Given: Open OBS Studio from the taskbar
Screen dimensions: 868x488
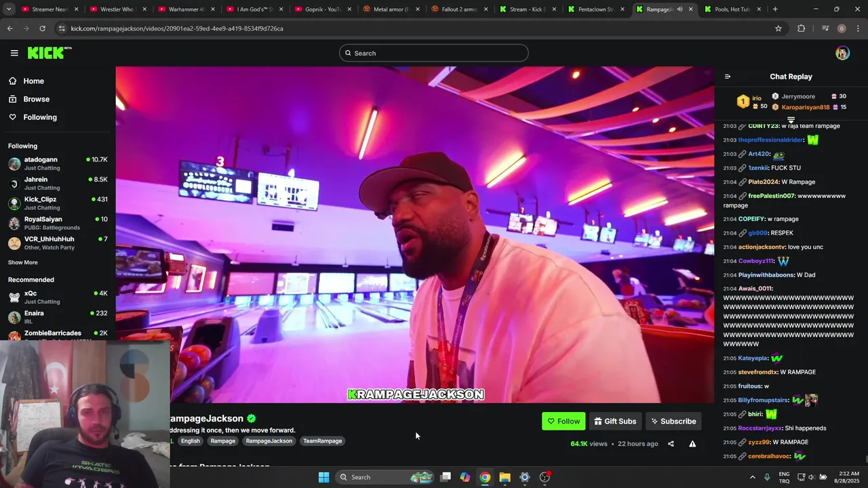Looking at the screenshot, I should coord(545,477).
